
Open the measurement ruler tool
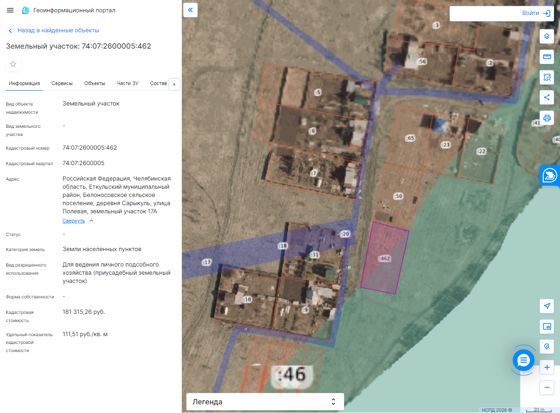pos(546,57)
